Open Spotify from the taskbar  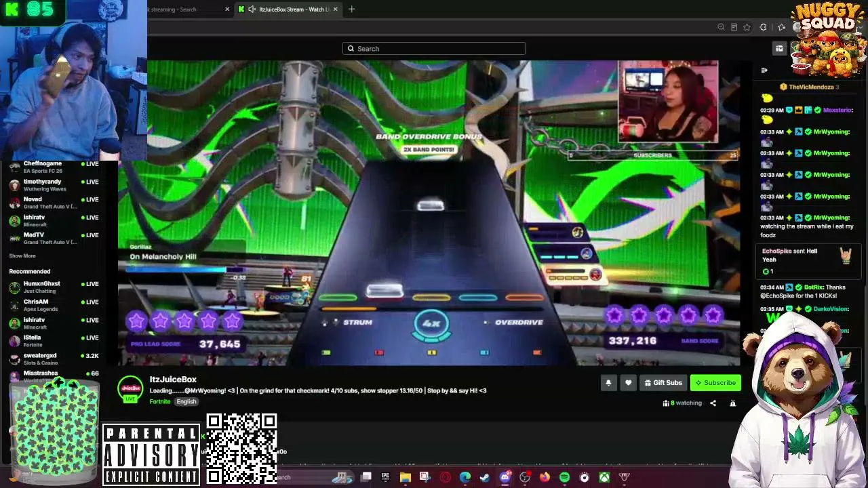pyautogui.click(x=564, y=477)
